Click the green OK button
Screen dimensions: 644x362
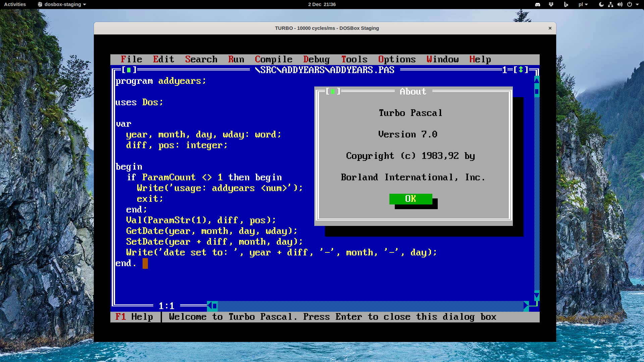411,199
